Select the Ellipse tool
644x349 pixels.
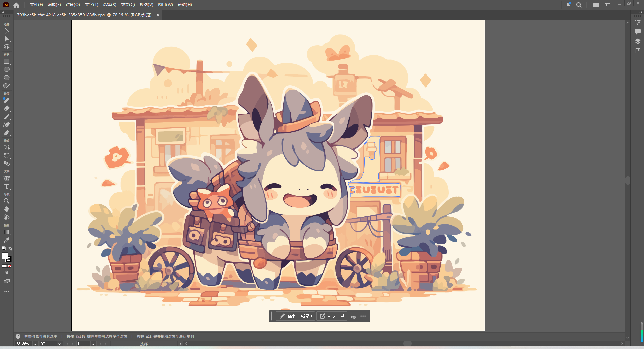[x=7, y=70]
